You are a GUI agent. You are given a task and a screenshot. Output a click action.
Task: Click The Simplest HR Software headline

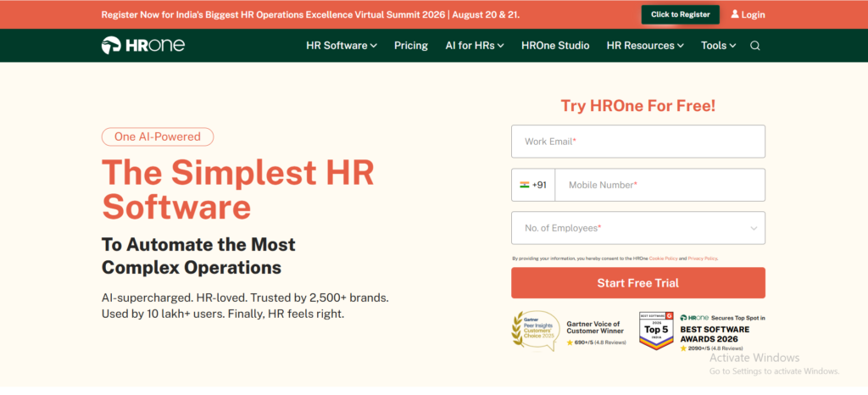point(238,190)
